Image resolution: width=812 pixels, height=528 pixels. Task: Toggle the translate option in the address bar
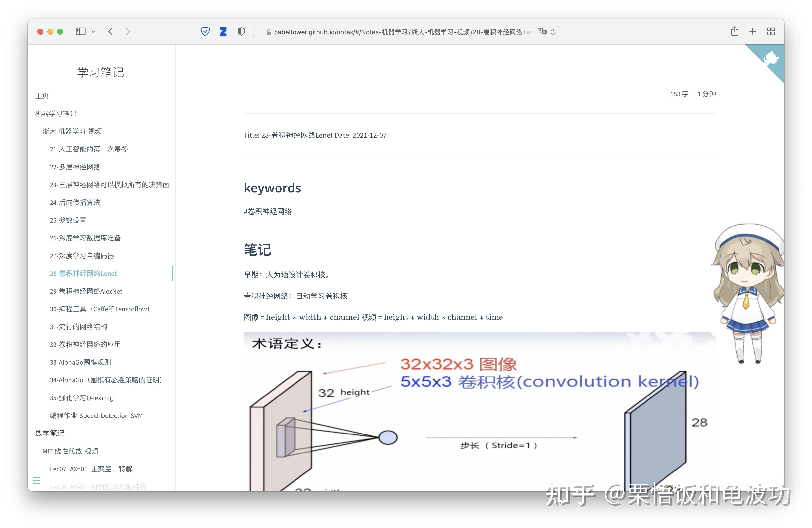pyautogui.click(x=542, y=31)
